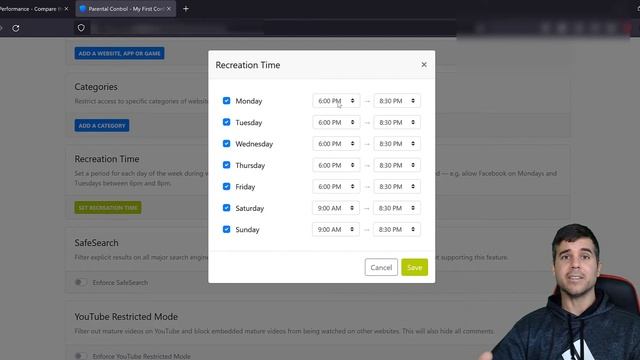Image resolution: width=640 pixels, height=360 pixels.
Task: Click the shield icon in address bar
Action: (x=81, y=28)
